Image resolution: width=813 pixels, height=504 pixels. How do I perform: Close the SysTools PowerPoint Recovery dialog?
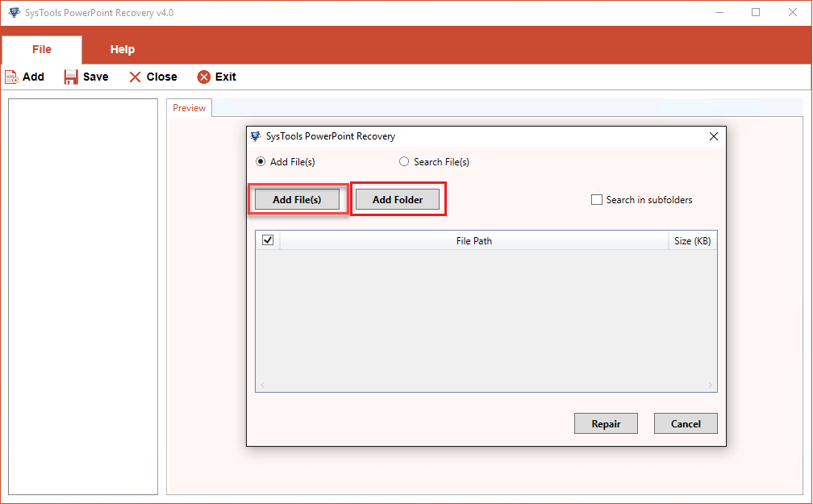coord(714,136)
